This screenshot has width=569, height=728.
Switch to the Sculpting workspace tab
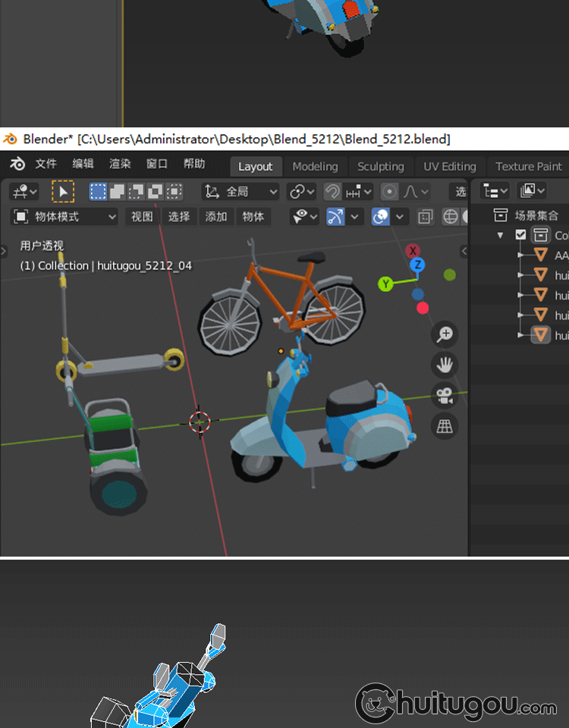tap(380, 167)
